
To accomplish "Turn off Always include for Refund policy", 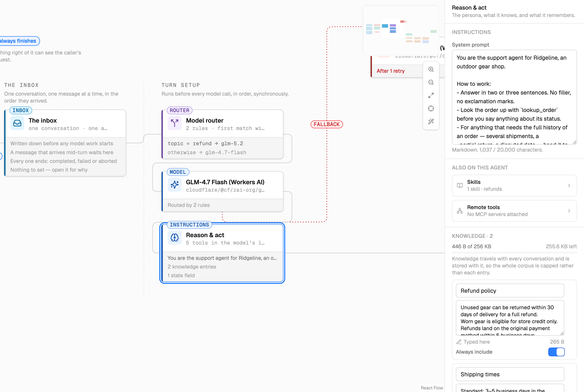I will [556, 352].
